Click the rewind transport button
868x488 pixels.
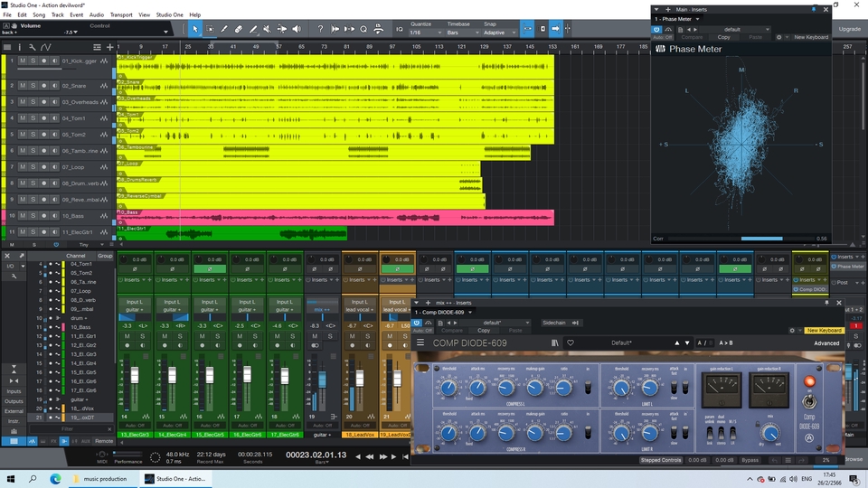click(x=369, y=456)
